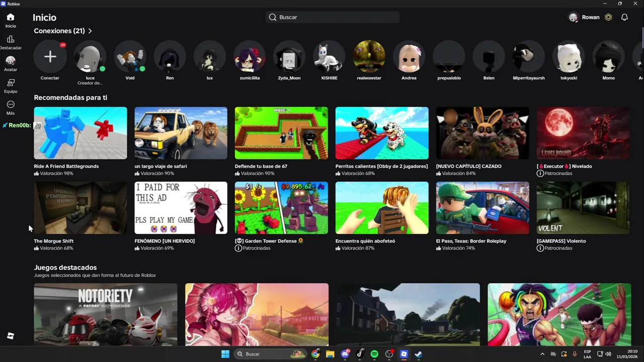The height and width of the screenshot is (362, 644).
Task: Open Chrome from the taskbar
Action: pos(315,354)
